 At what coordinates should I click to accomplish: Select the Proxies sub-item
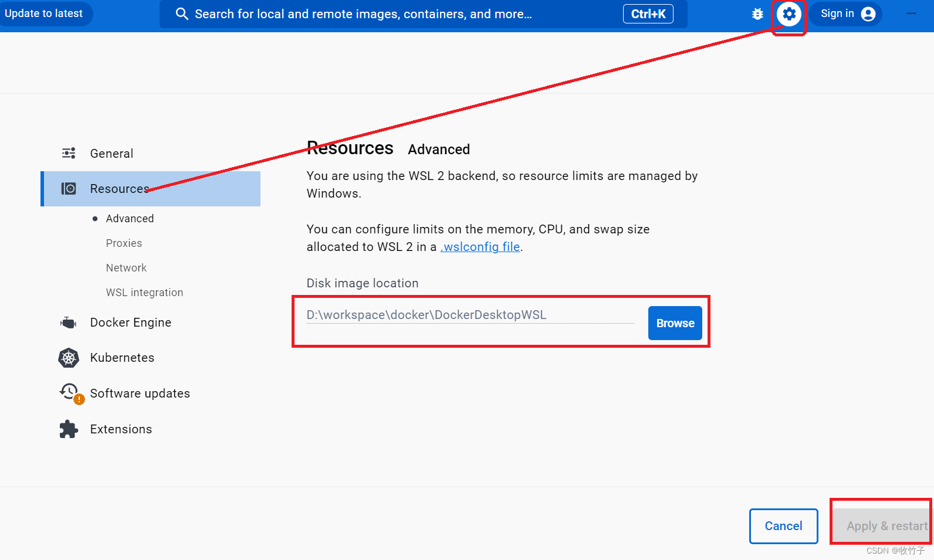click(124, 243)
